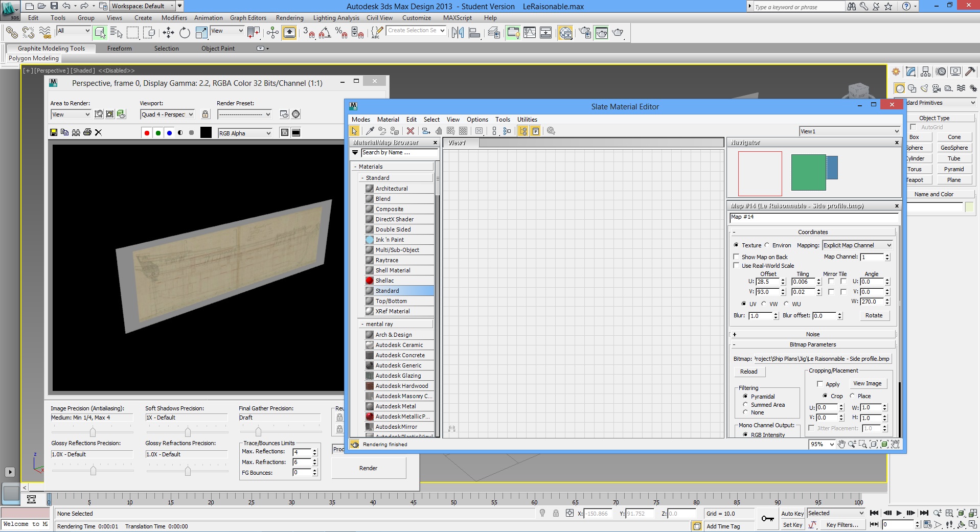Open Explicit Map Channel mapping dropdown
This screenshot has height=532, width=980.
point(857,245)
